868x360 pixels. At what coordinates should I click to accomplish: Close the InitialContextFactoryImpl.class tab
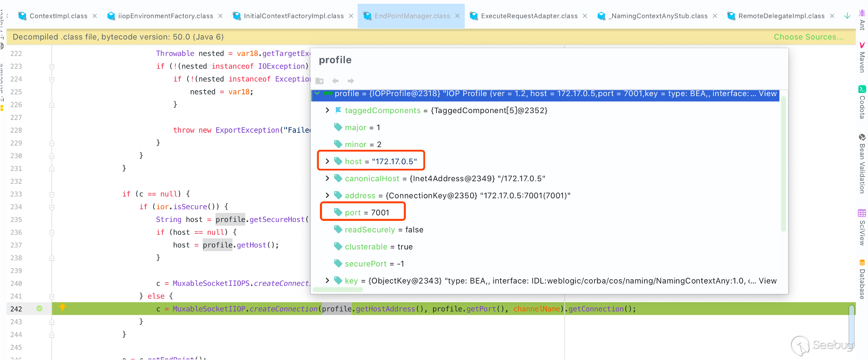pyautogui.click(x=351, y=16)
